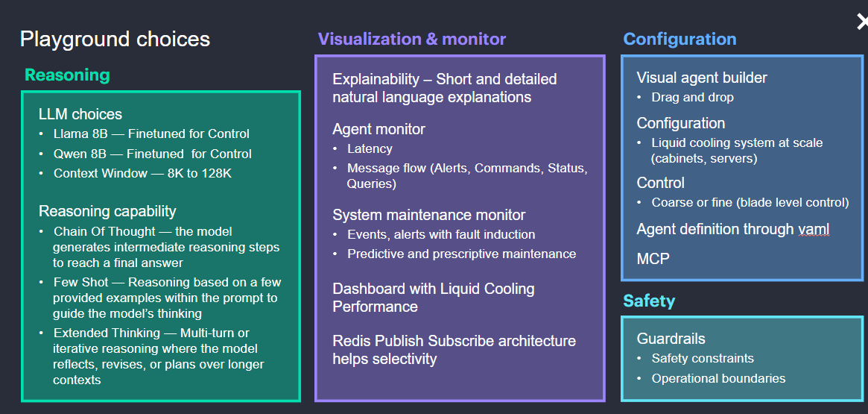Click the Latency bullet item

coord(370,148)
